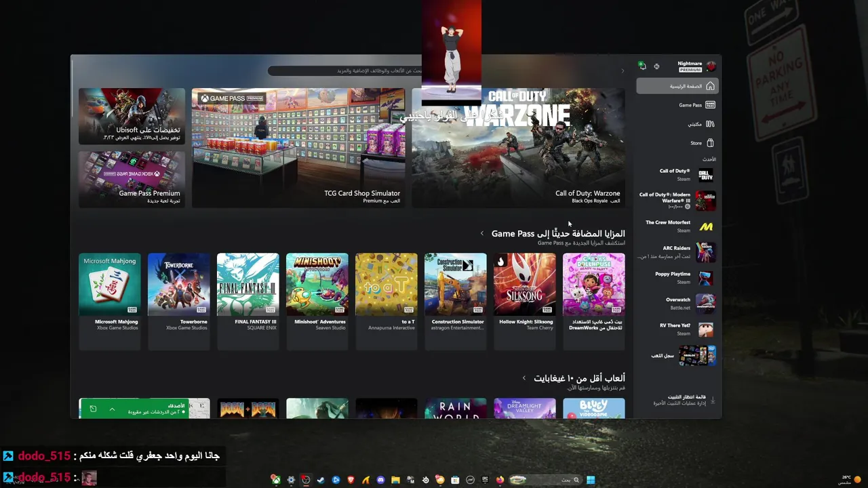Select The Crew Motorfest in recent list
The width and height of the screenshot is (868, 488).
(677, 226)
